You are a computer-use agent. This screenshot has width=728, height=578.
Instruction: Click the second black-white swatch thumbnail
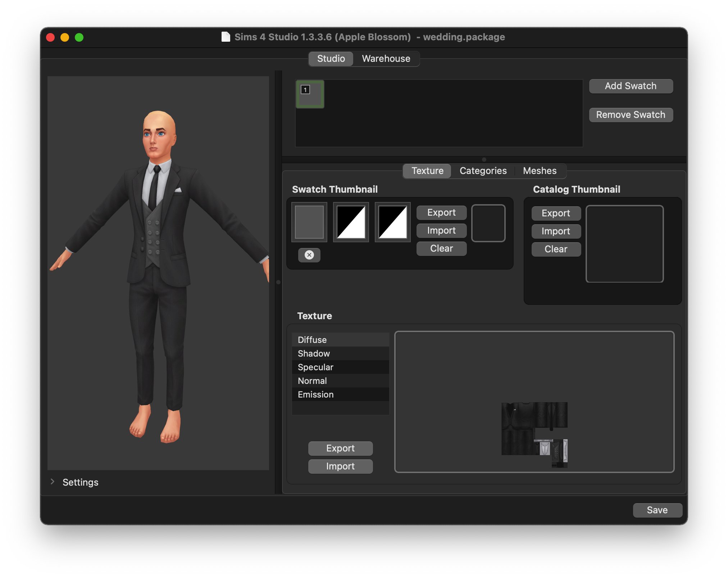(351, 222)
